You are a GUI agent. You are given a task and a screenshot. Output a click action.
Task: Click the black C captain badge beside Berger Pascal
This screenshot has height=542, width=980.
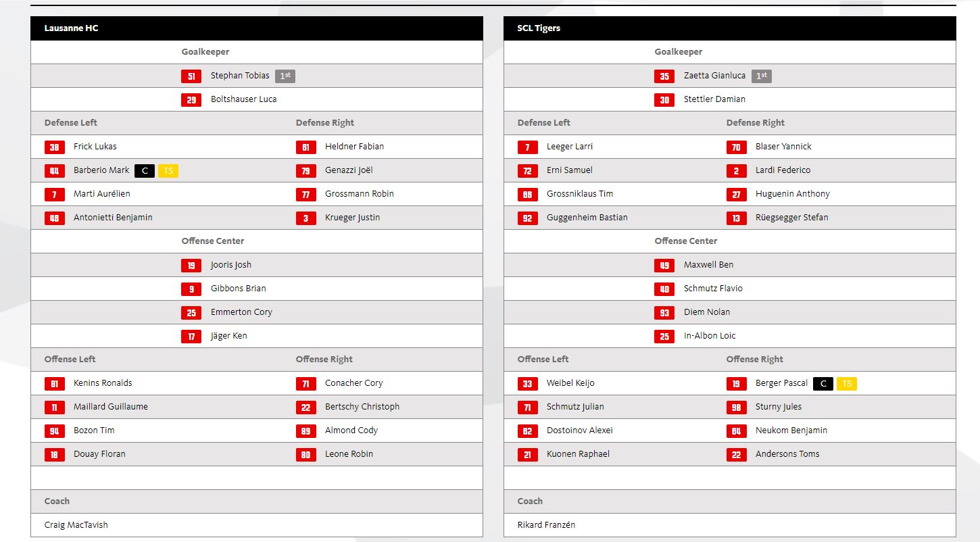[823, 384]
